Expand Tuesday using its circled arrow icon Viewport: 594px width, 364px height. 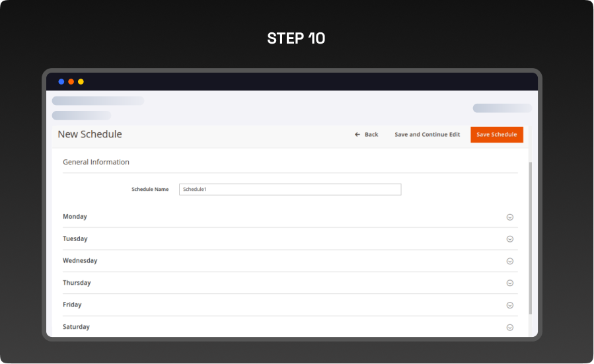tap(509, 239)
